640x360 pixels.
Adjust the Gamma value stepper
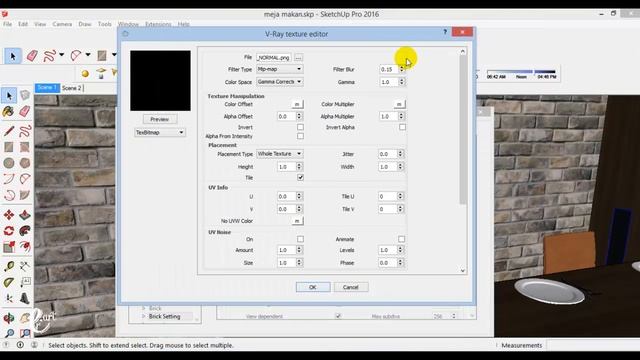pyautogui.click(x=402, y=82)
